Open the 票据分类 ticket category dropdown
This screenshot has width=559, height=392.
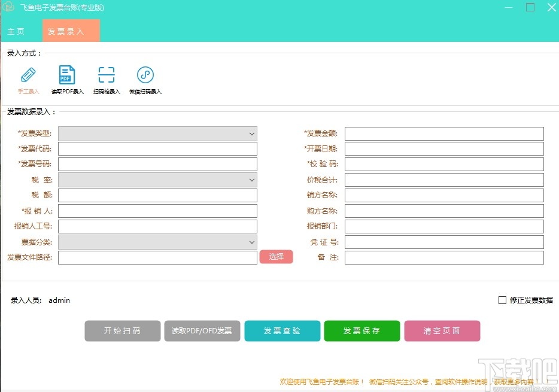pos(157,241)
